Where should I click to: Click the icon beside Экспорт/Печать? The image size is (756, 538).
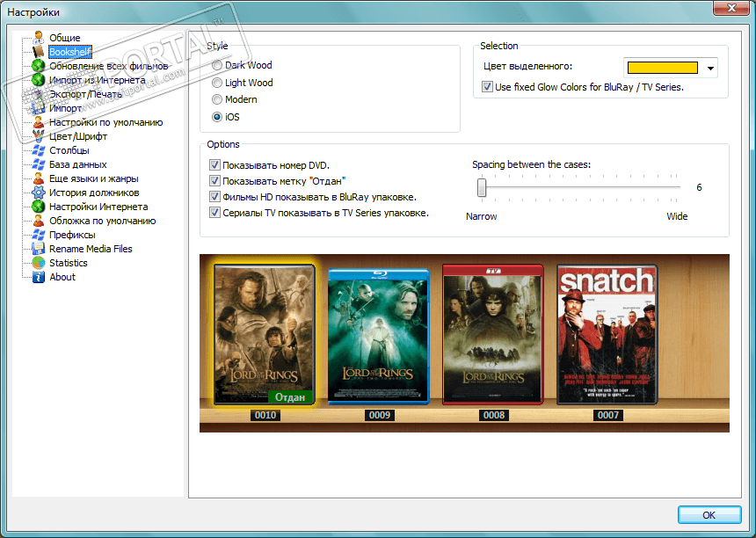pyautogui.click(x=39, y=94)
